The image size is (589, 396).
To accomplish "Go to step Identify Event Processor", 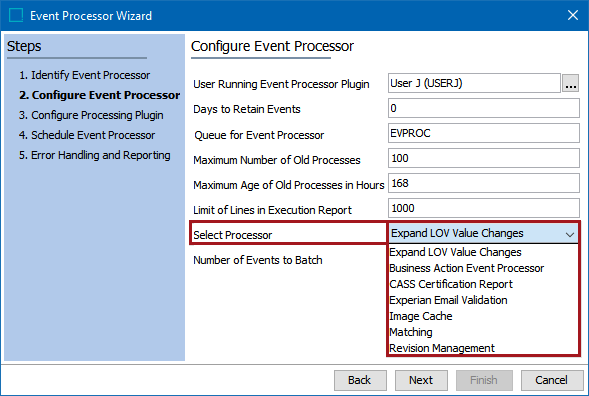I will click(85, 75).
